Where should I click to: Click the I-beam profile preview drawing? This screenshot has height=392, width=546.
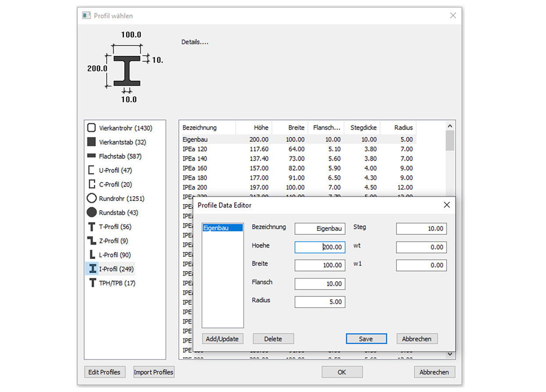click(127, 71)
